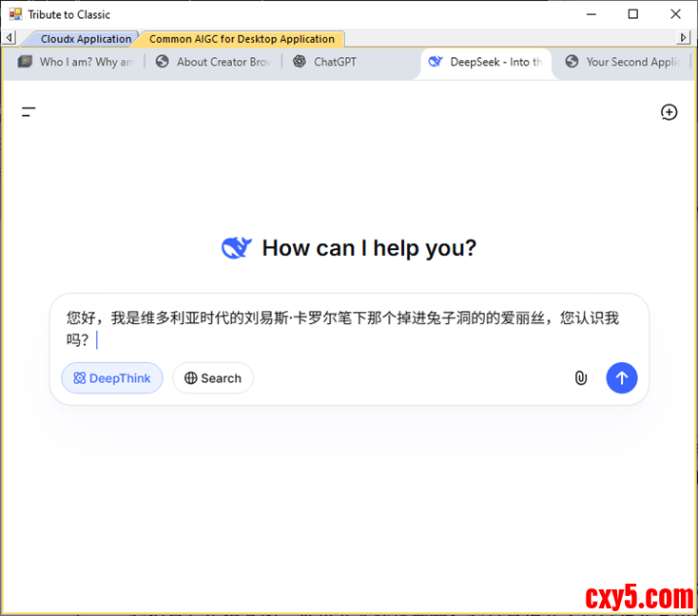Minimize the Tribute to Classic window

[591, 14]
